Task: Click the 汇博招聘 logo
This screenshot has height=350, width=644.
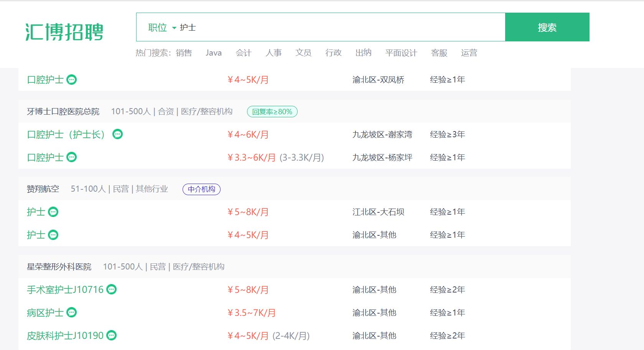Action: [x=64, y=31]
